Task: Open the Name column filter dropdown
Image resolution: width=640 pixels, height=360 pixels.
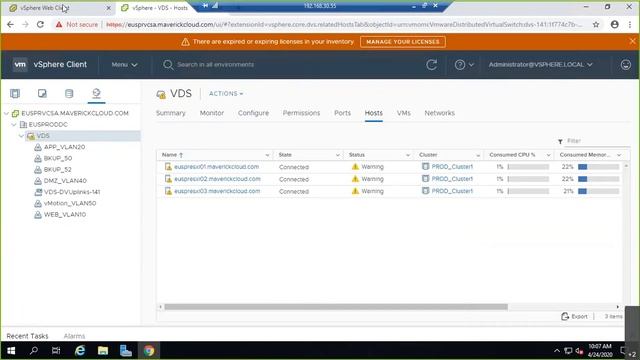Action: [x=267, y=155]
